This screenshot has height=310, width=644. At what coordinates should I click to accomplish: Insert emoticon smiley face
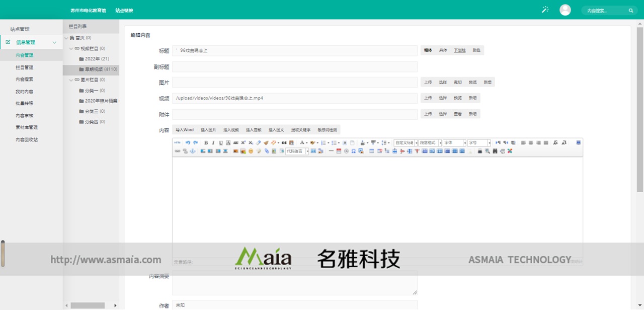(251, 151)
